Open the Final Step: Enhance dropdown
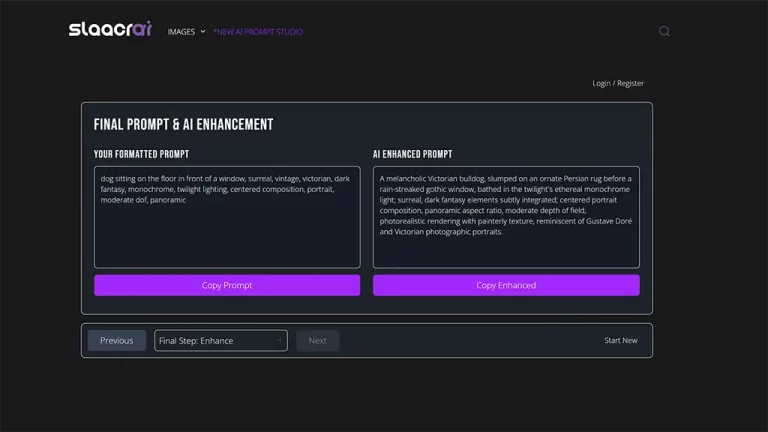Screen dimensions: 768x432 click(x=215, y=340)
